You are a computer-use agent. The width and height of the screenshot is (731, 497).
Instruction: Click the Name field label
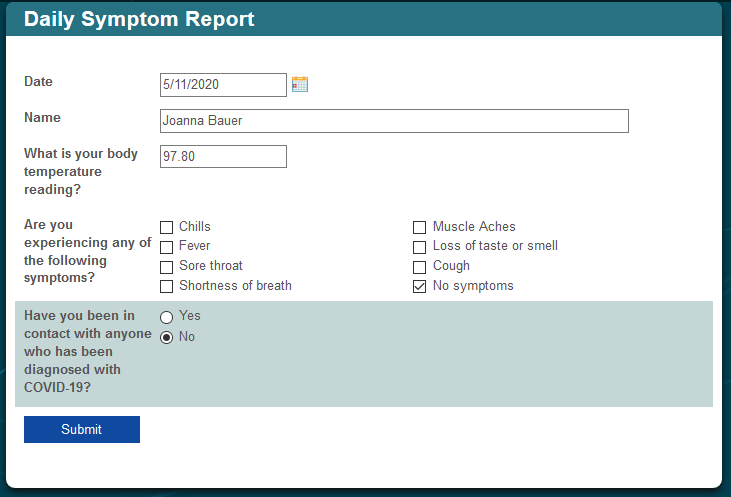(42, 117)
